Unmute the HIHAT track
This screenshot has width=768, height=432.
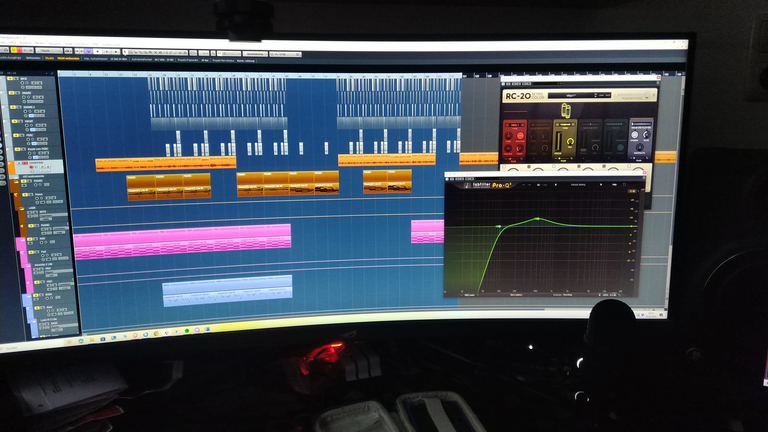14,121
